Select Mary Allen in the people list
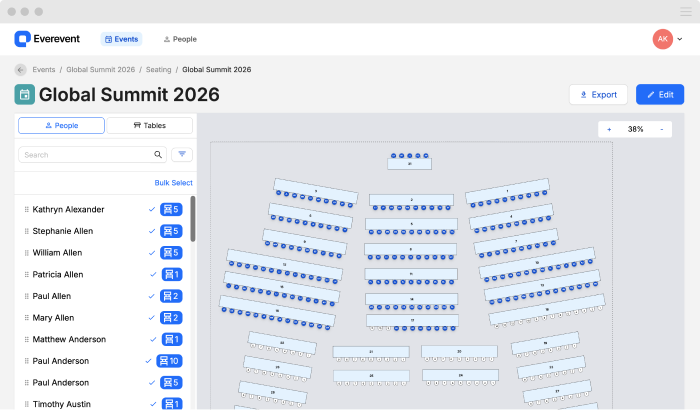The height and width of the screenshot is (410, 700). point(53,318)
